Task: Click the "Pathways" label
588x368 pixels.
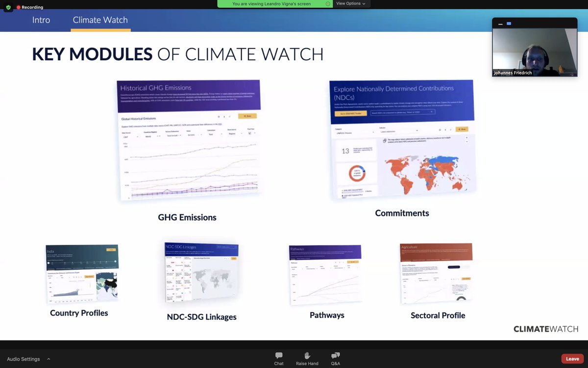Action: 327,315
